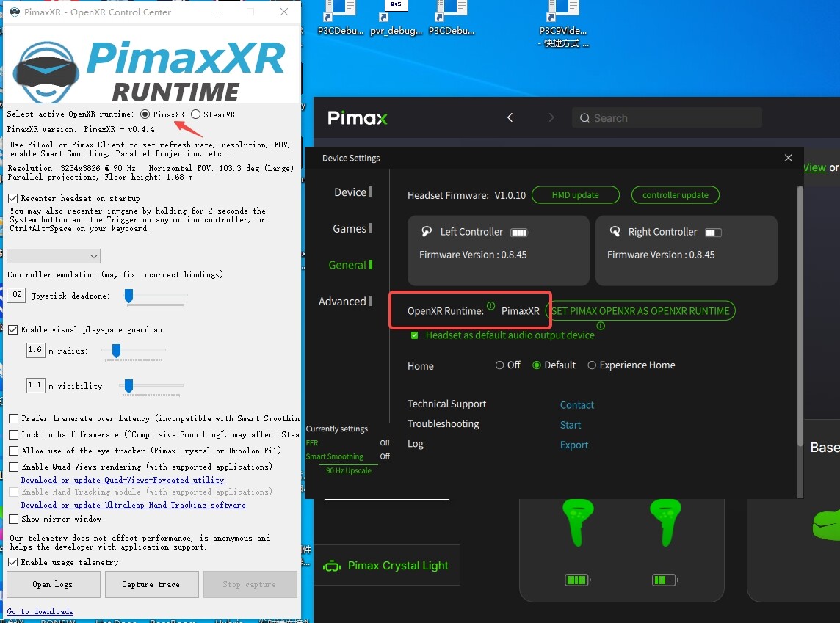Viewport: 840px width, 623px height.
Task: Click the joystick deadzone value field
Action: click(x=16, y=295)
